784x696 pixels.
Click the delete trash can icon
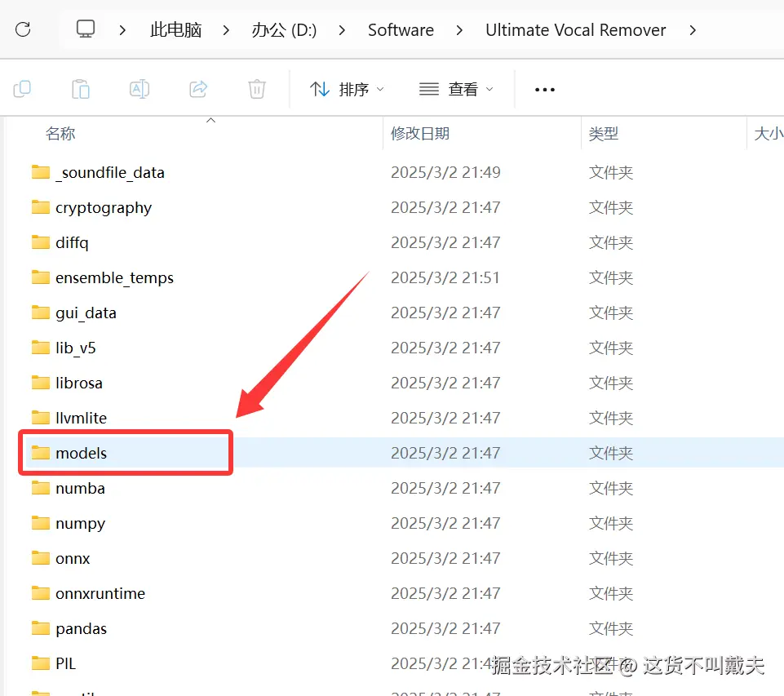pos(257,89)
